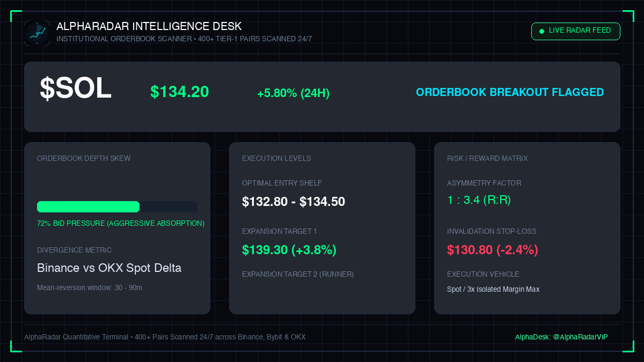Open the LIVE RADAR FEED button
The image size is (644, 362).
point(575,31)
